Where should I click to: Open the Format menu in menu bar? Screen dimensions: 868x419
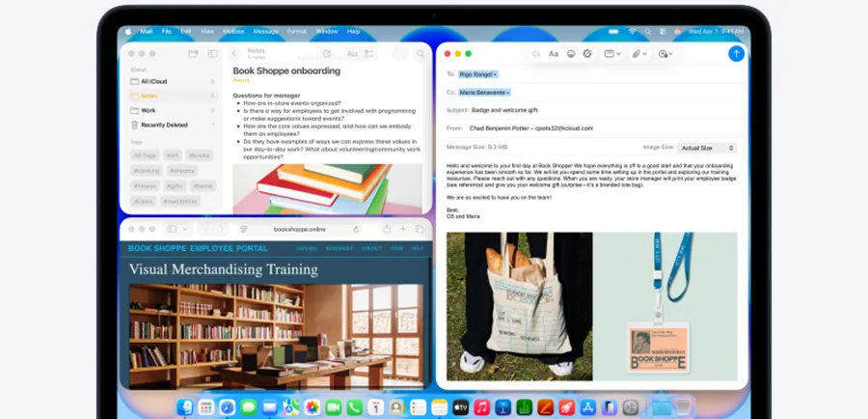tap(296, 31)
